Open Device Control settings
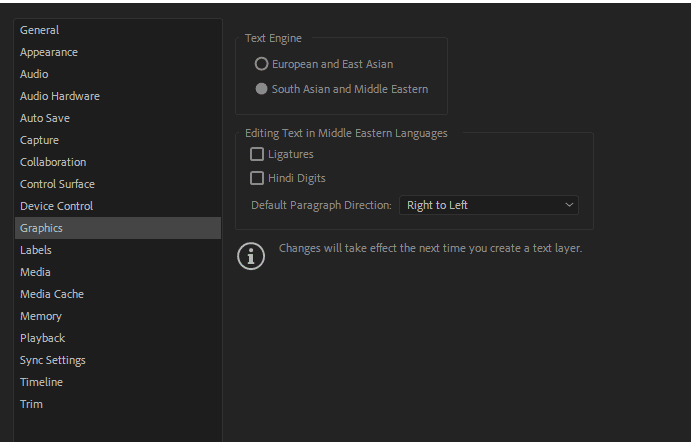 click(x=56, y=206)
